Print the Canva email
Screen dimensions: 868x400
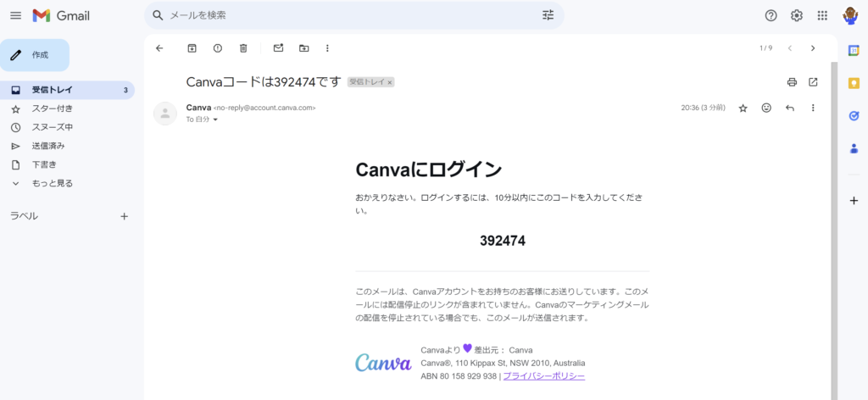click(793, 82)
